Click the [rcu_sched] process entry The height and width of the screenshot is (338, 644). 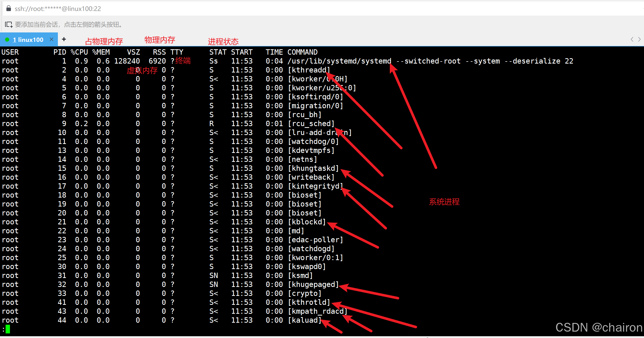[x=311, y=124]
